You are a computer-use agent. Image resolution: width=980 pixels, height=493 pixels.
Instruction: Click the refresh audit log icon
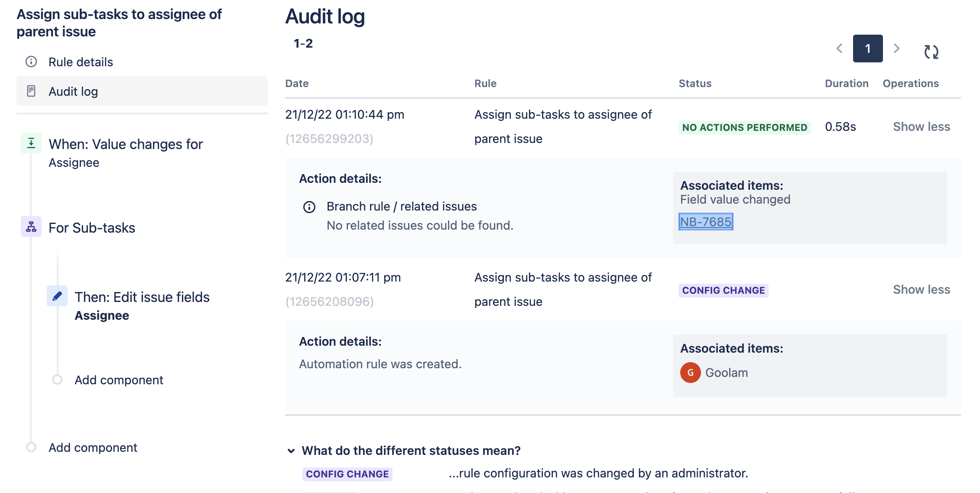931,52
